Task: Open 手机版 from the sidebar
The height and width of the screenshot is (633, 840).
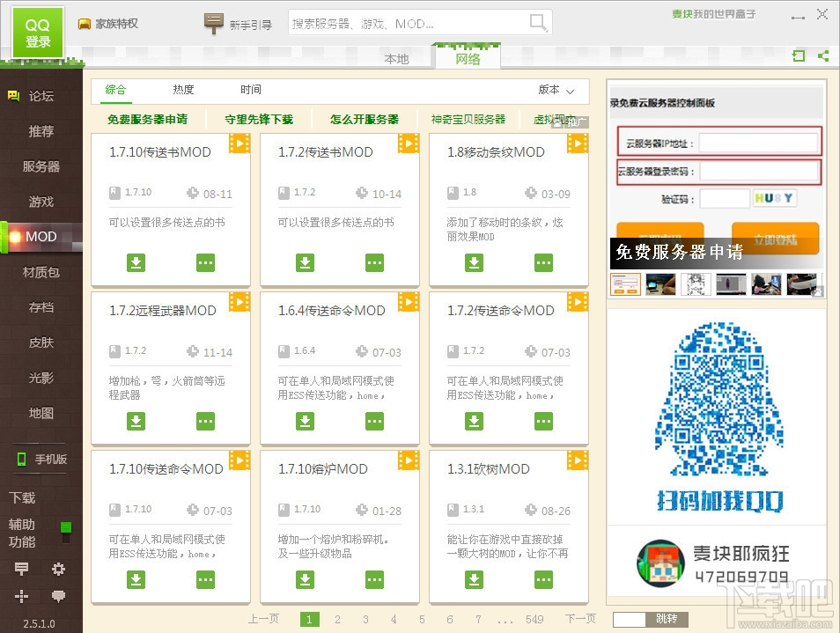Action: click(42, 459)
